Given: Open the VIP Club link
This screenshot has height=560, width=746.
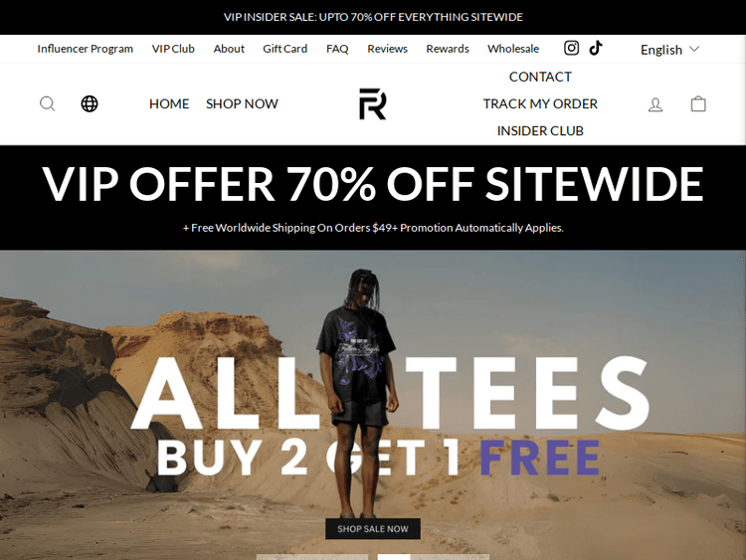Looking at the screenshot, I should click(x=173, y=49).
